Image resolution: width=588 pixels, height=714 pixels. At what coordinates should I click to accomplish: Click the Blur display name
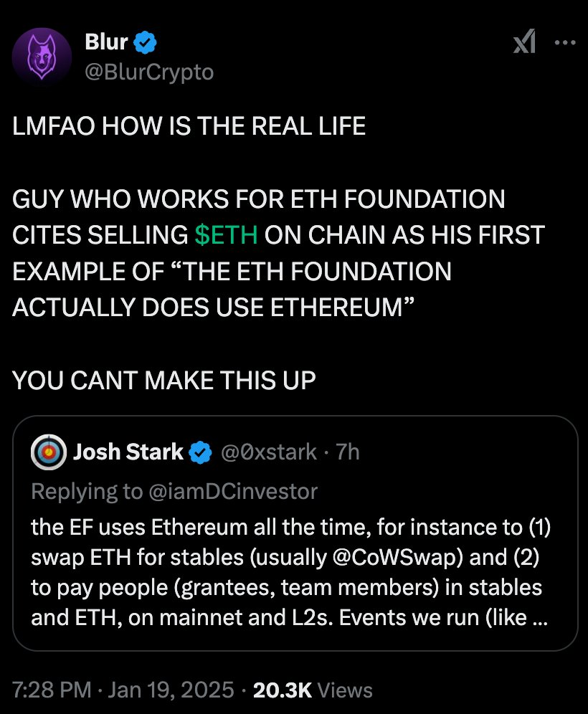106,44
